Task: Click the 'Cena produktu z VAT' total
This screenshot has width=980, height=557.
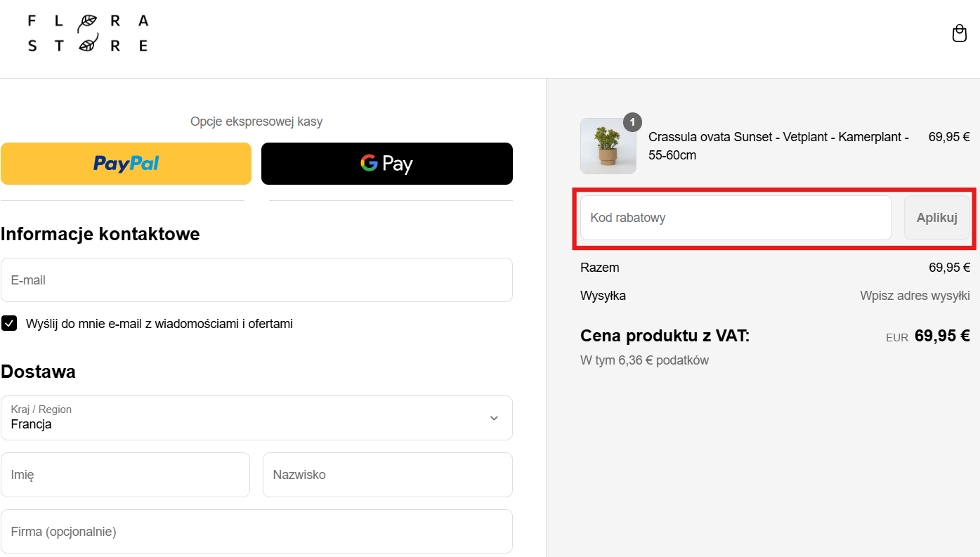Action: click(665, 336)
